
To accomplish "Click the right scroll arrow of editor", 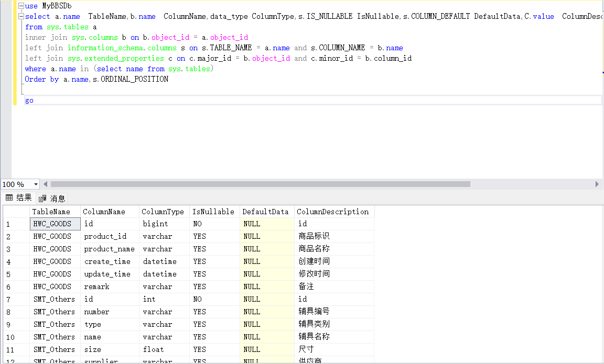I will click(597, 184).
